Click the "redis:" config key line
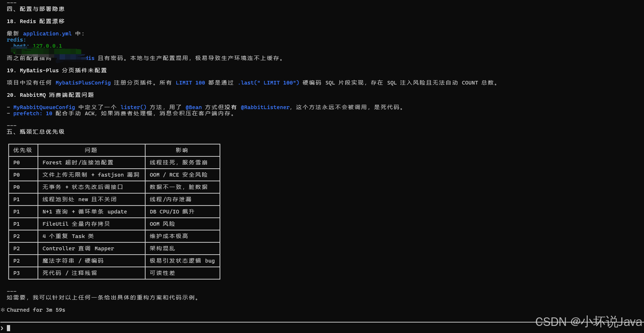The height and width of the screenshot is (333, 644). tap(17, 40)
